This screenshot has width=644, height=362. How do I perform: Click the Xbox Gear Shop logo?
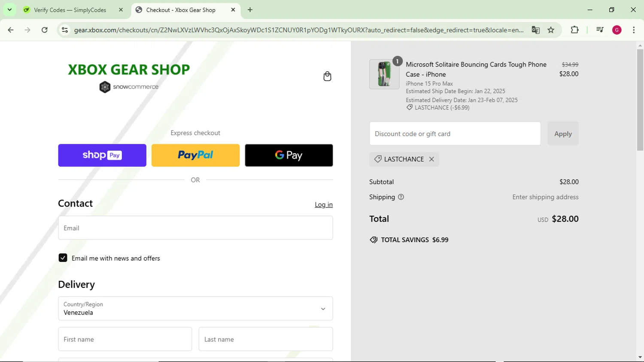click(129, 77)
